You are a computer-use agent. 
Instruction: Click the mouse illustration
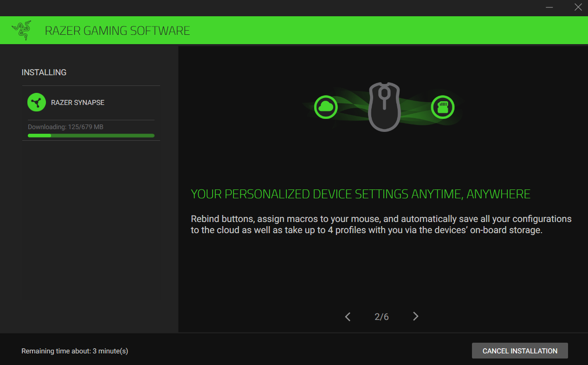[384, 107]
